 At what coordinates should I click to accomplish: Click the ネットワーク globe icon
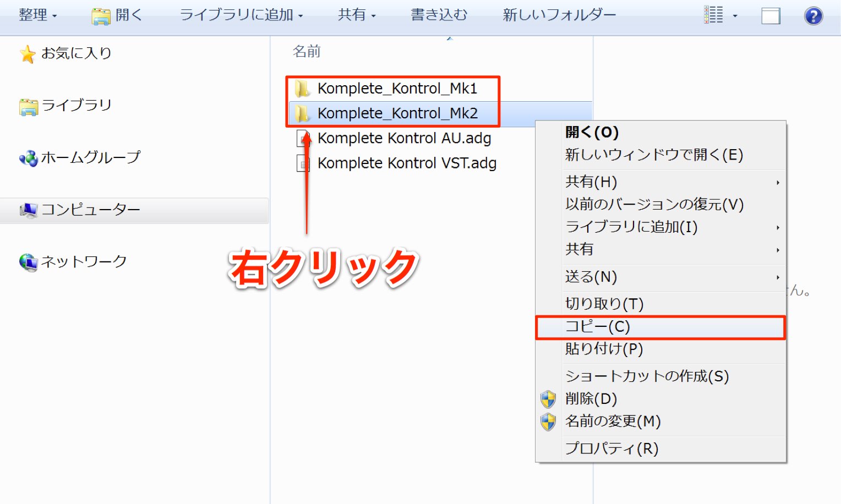click(29, 262)
